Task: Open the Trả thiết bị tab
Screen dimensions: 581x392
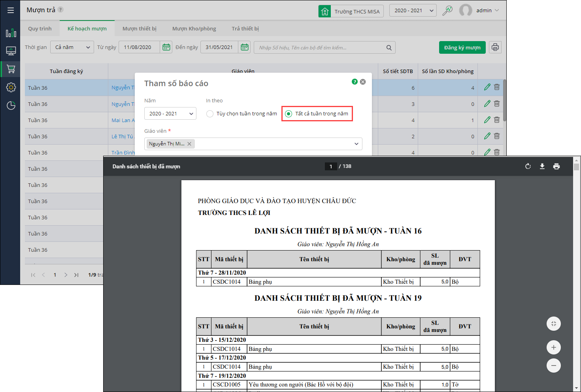Action: [x=245, y=28]
